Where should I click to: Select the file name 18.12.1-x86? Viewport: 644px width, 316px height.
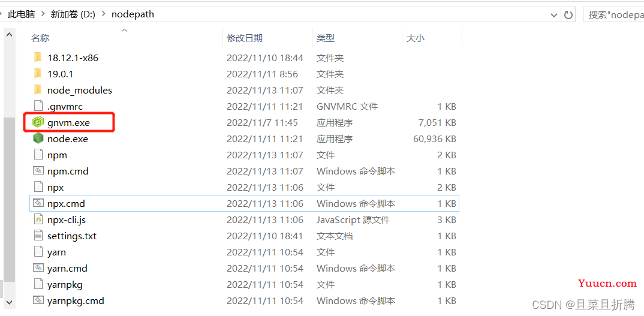click(73, 58)
